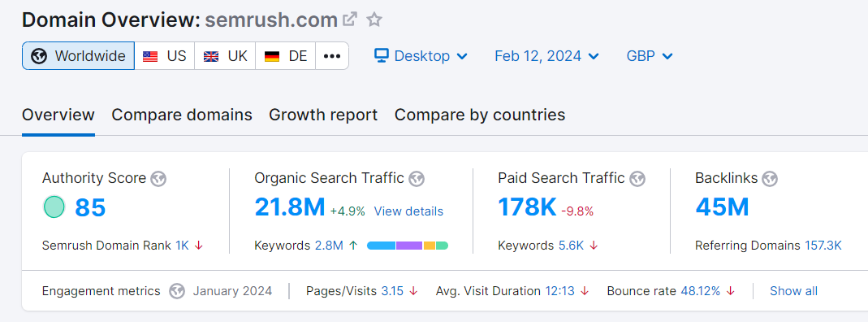Select the US database
Viewport: 868px width, 322px height.
pyautogui.click(x=164, y=56)
